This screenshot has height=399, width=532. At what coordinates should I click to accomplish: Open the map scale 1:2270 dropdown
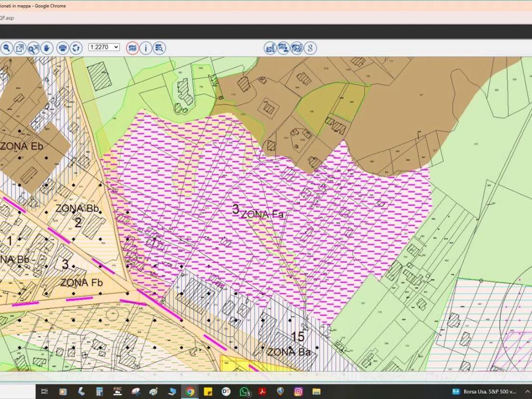coord(104,47)
